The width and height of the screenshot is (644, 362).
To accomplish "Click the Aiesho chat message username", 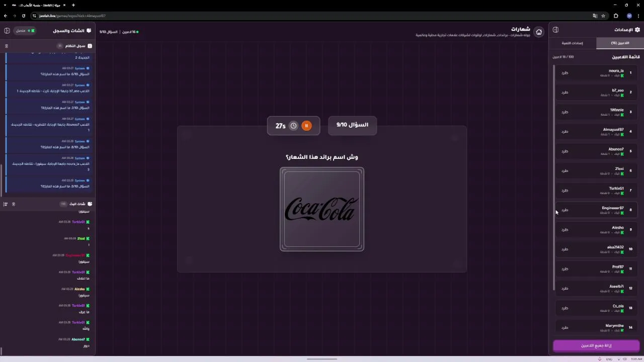I will pos(79,289).
